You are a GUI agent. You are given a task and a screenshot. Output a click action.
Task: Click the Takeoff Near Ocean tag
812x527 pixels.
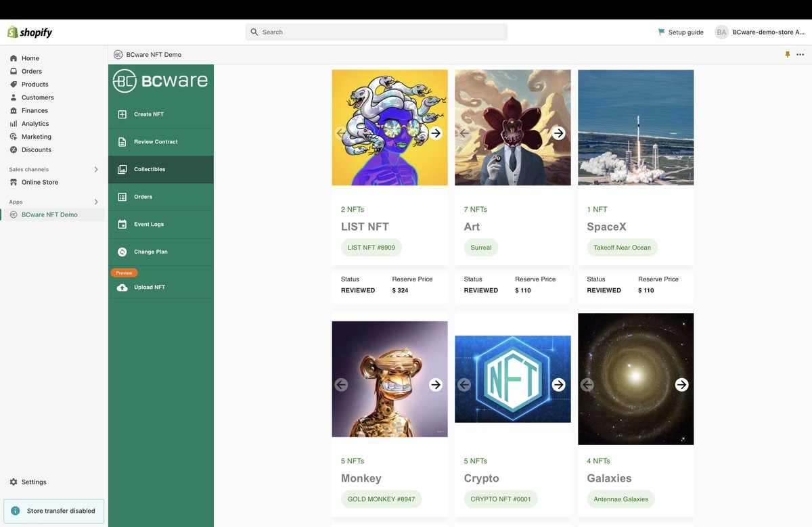point(623,248)
